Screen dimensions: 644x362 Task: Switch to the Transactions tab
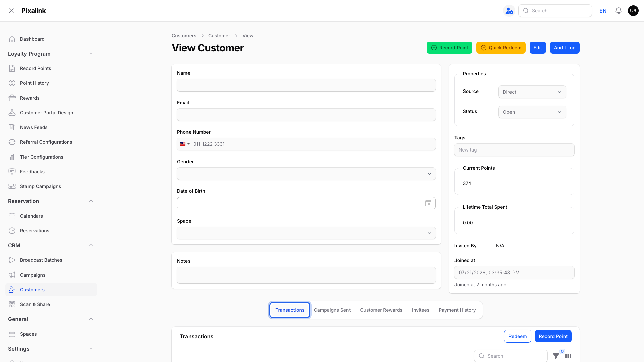(x=290, y=310)
